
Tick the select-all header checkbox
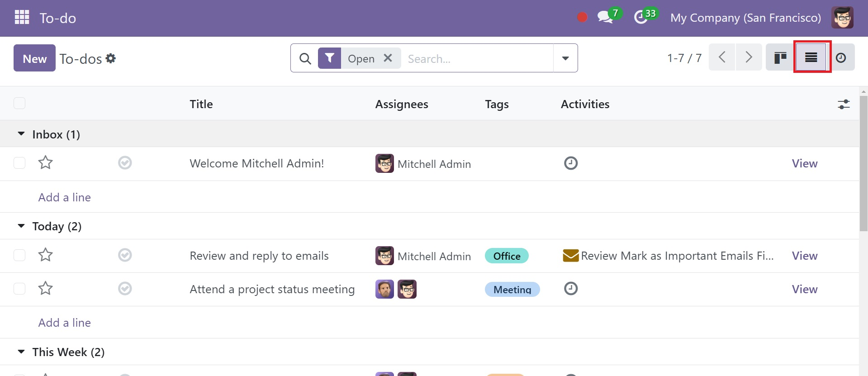click(x=19, y=104)
